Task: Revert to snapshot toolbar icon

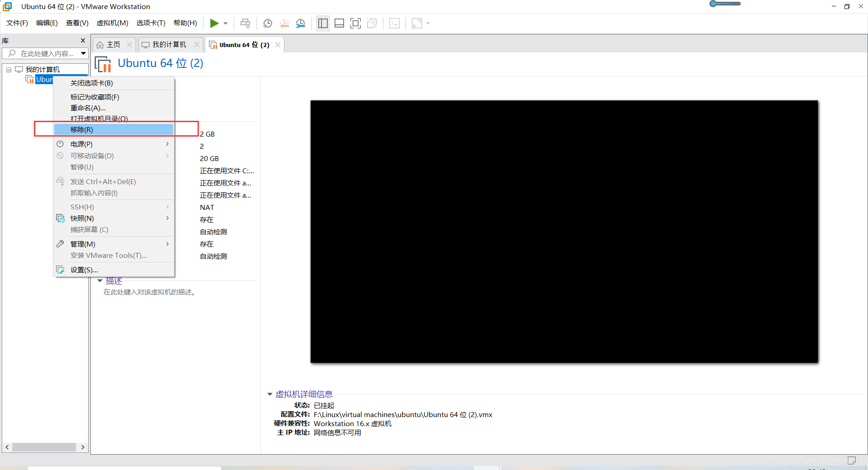Action: click(284, 23)
